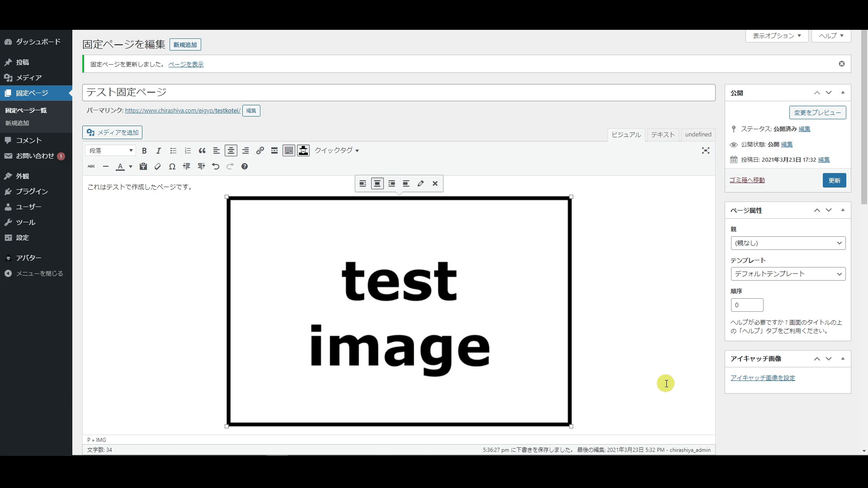Click ゴミ箱へ移動 link
The height and width of the screenshot is (488, 868).
pyautogui.click(x=747, y=180)
